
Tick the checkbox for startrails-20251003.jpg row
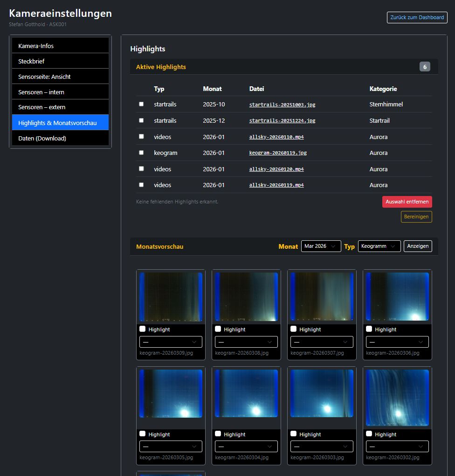[141, 104]
